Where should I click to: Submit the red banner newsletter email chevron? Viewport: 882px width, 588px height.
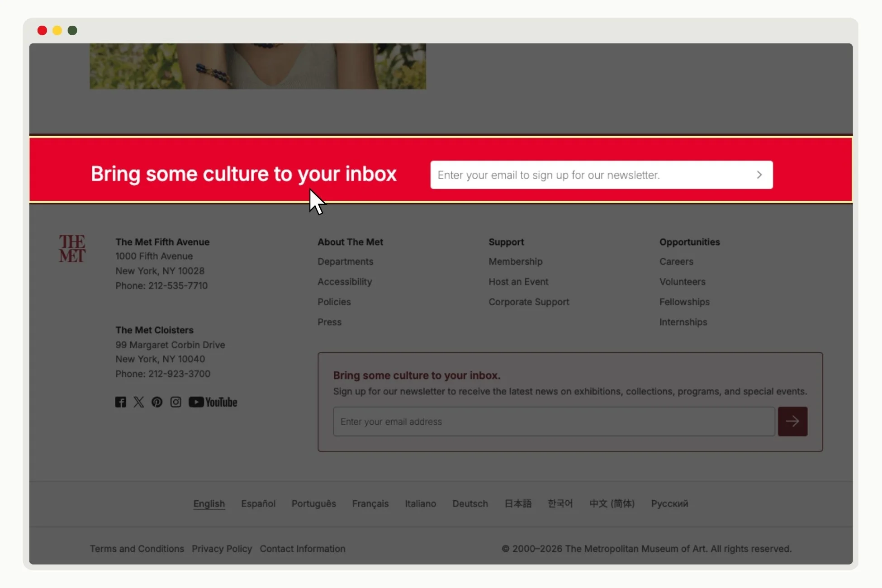pos(759,175)
